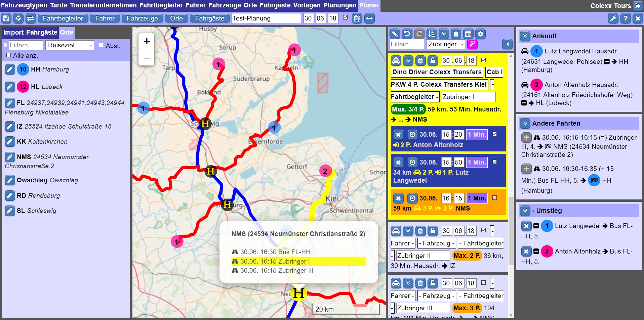Open the Reiseziel dropdown
This screenshot has height=320, width=644.
[69, 45]
